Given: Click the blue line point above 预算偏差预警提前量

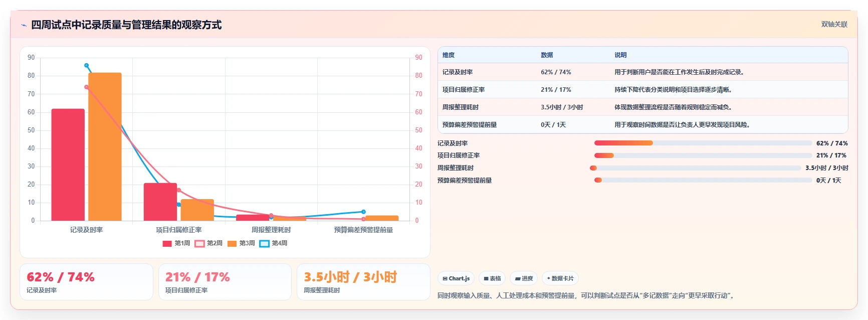Looking at the screenshot, I should pos(363,212).
